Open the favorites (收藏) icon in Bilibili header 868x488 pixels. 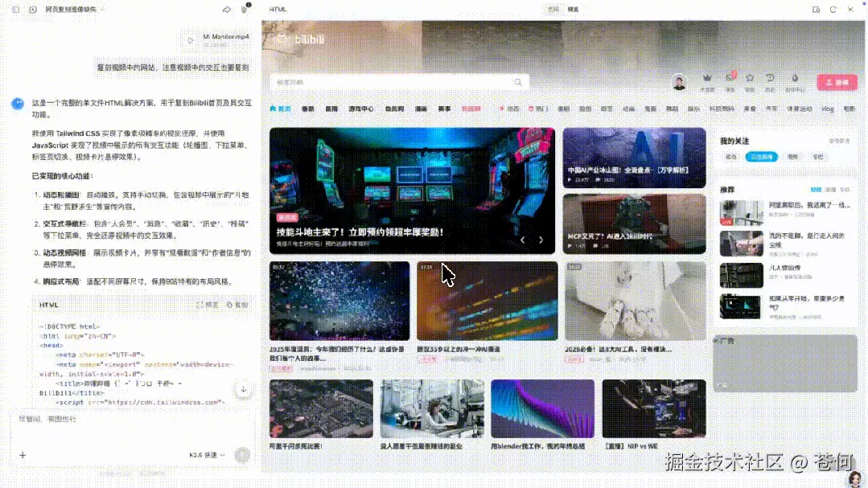(x=750, y=80)
